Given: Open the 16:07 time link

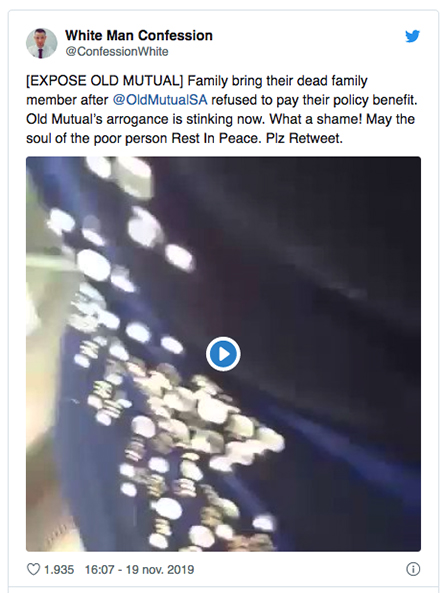Looking at the screenshot, I should [x=99, y=570].
